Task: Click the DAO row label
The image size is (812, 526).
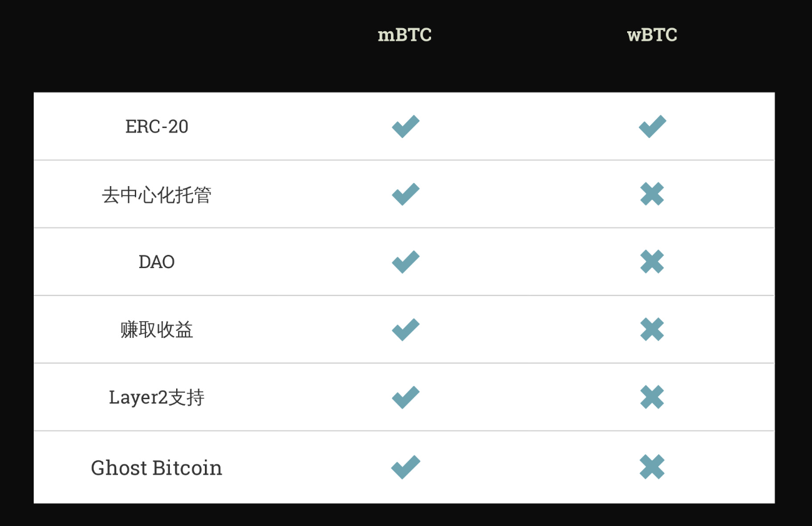Action: point(157,262)
